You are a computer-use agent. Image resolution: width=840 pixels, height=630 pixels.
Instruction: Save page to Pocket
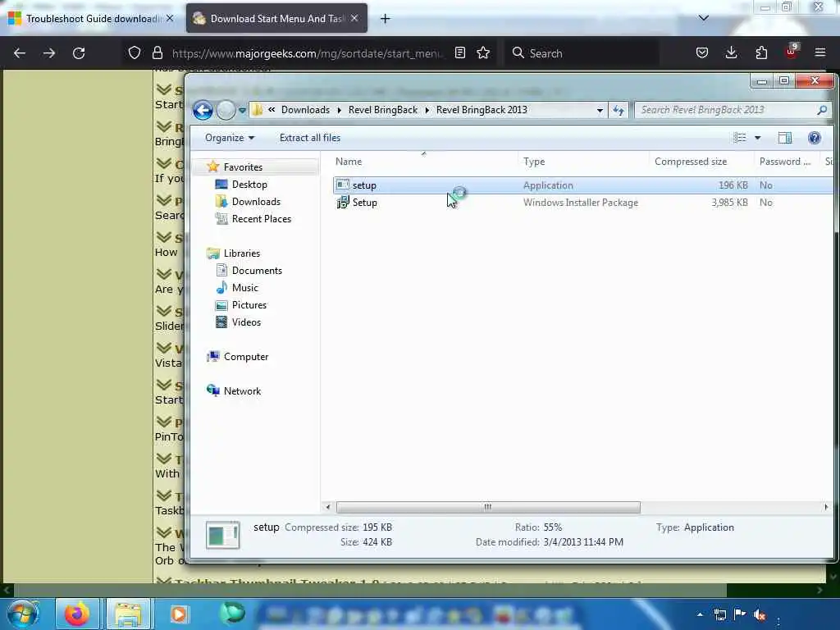pos(702,52)
